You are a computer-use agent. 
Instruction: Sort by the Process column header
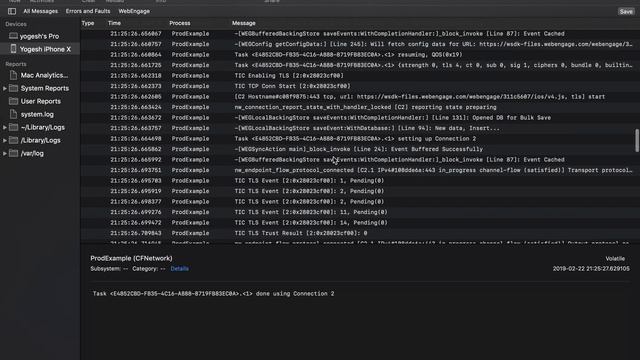pyautogui.click(x=180, y=23)
